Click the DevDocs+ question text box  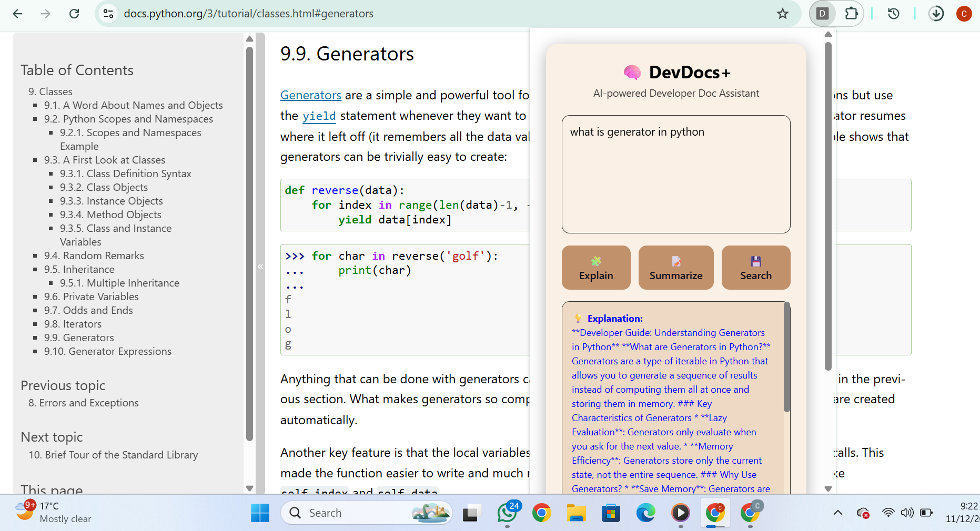coord(675,174)
